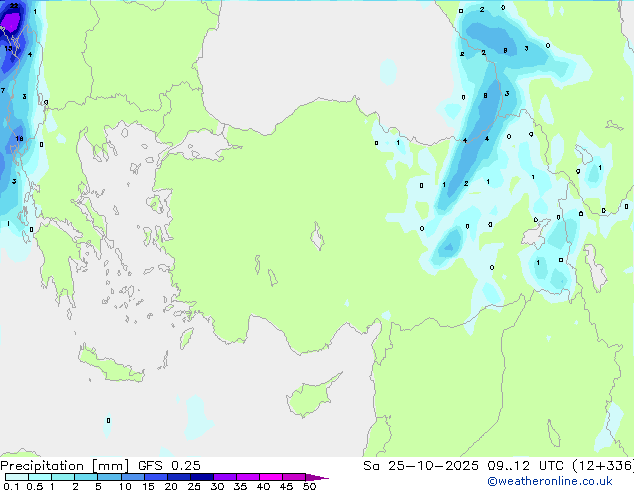
Task: Click the '30' legend label
Action: 217,486
